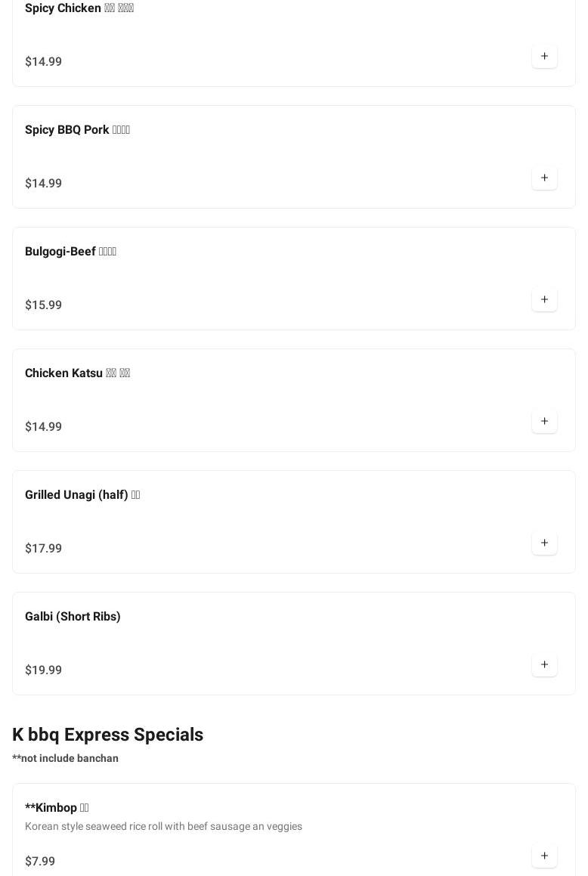The height and width of the screenshot is (876, 588).
Task: Click the K bbq Express Specials heading
Action: (x=107, y=735)
